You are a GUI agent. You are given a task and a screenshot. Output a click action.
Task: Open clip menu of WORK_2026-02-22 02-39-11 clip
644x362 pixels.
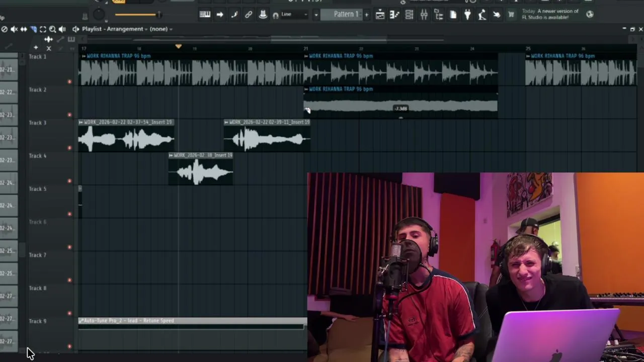[226, 122]
